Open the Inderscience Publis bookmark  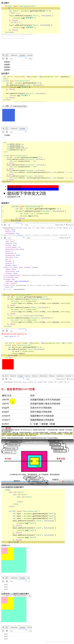[x=19, y=106]
